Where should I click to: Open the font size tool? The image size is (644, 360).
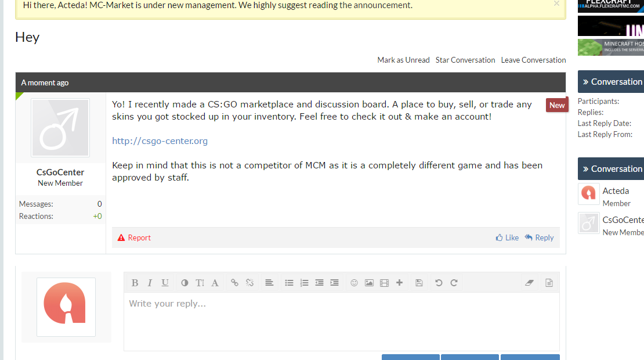coord(200,283)
